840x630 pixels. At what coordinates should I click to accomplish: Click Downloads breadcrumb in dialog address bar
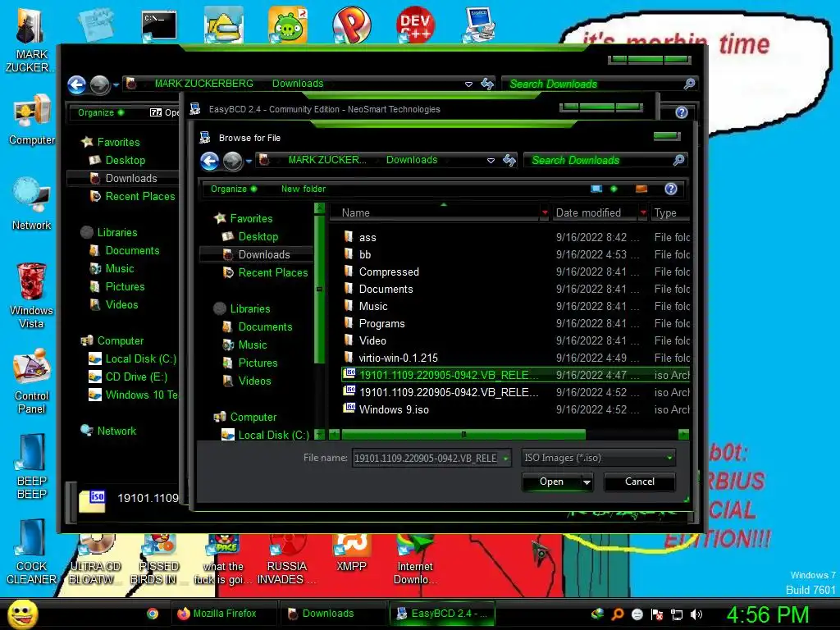click(x=412, y=160)
